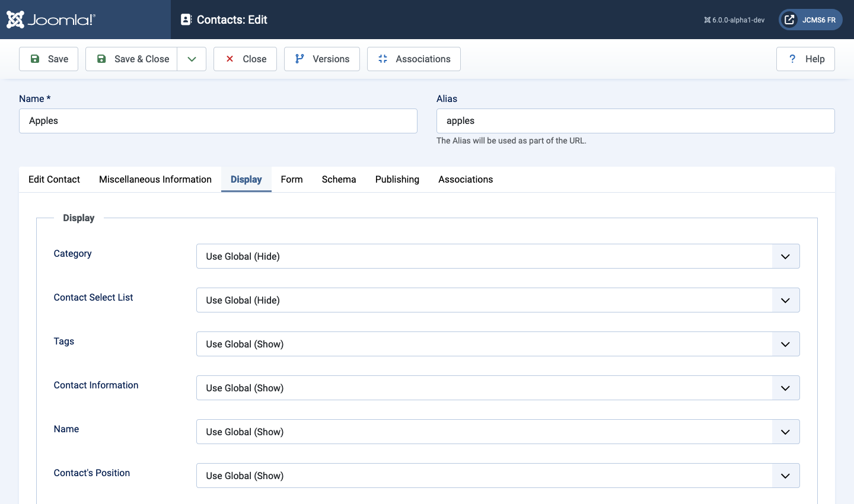Open the Schema tab
This screenshot has height=504, width=854.
[339, 179]
